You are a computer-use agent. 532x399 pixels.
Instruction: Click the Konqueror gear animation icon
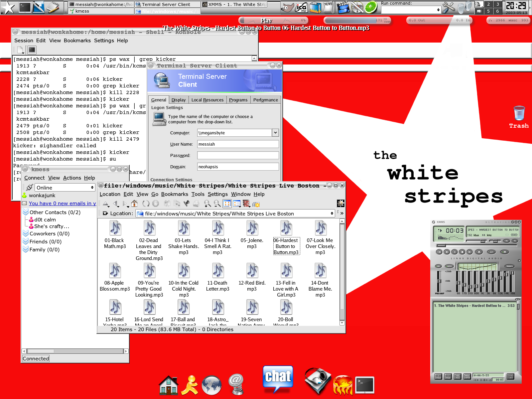coord(341,203)
